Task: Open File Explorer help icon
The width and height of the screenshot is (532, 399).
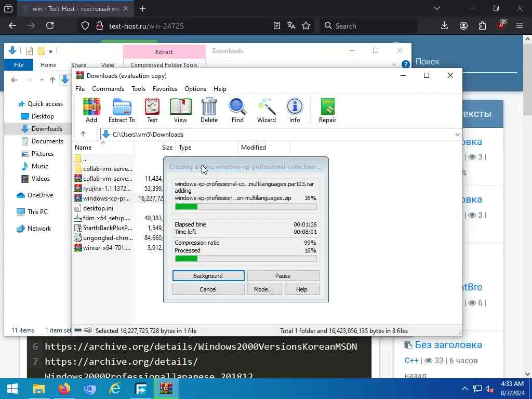Action: point(405,64)
